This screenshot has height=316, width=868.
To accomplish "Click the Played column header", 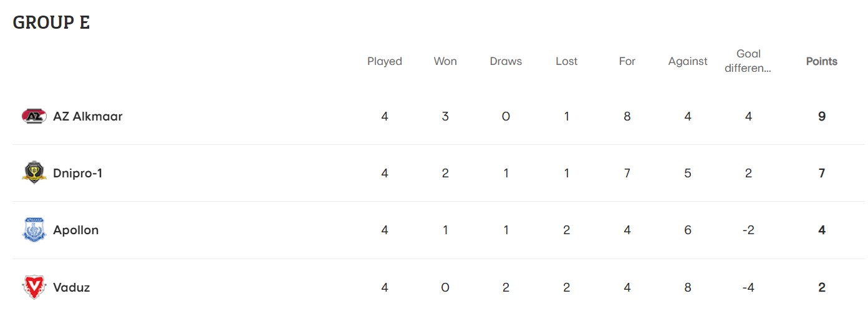I will point(384,61).
